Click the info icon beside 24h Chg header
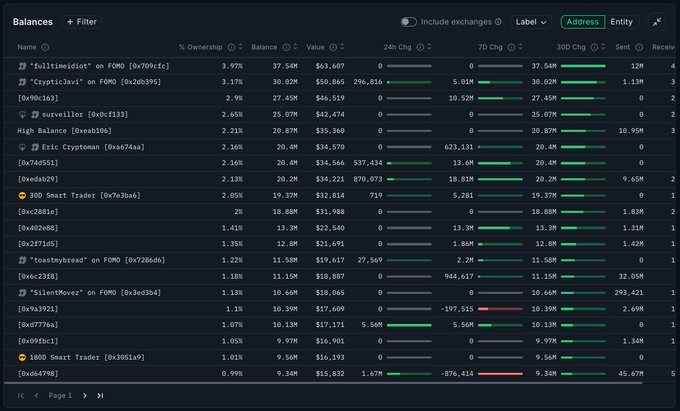 click(420, 47)
